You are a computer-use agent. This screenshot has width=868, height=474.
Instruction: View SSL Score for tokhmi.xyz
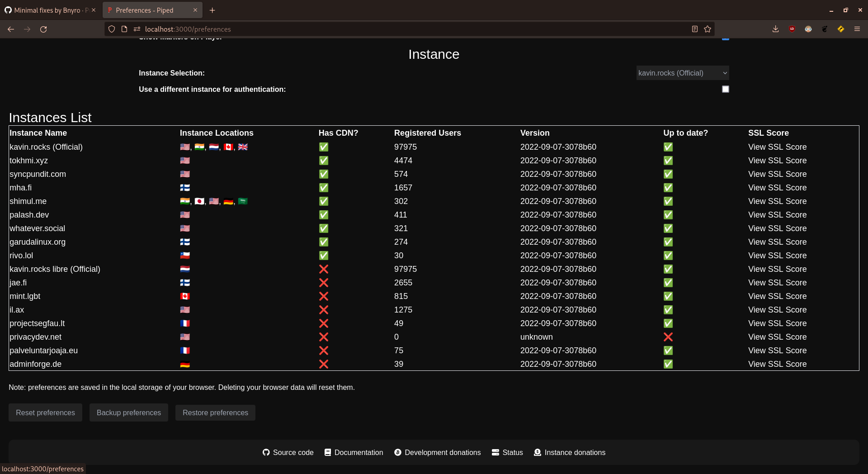(777, 161)
